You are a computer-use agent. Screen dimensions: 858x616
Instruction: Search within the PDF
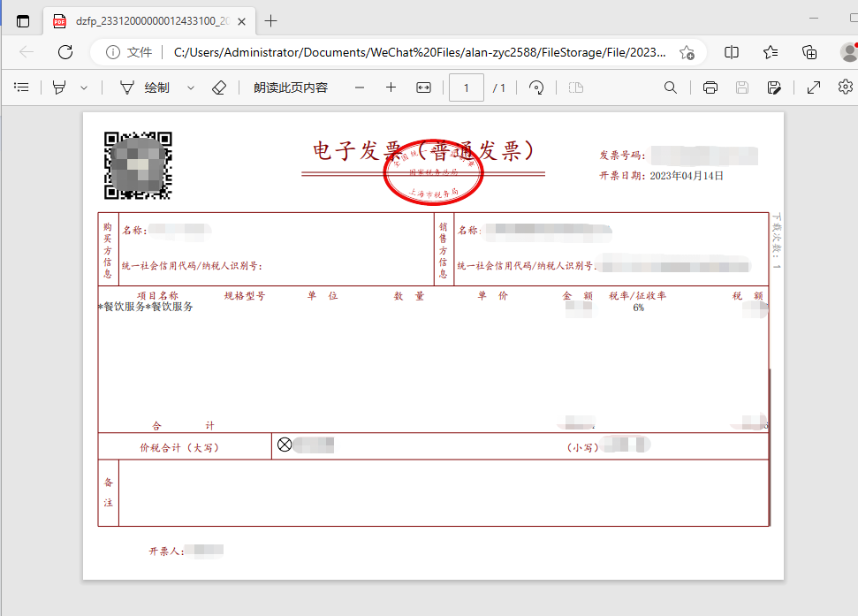[671, 87]
